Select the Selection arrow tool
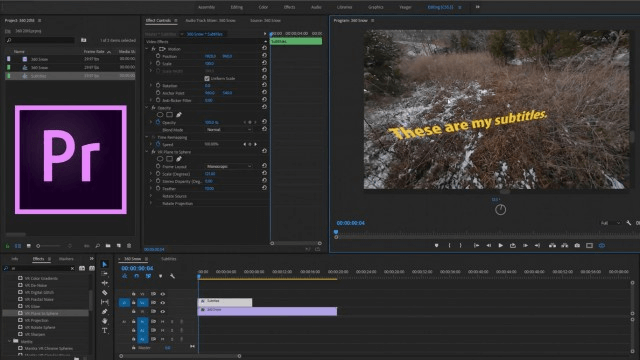Image resolution: width=640 pixels, height=360 pixels. pos(104,264)
